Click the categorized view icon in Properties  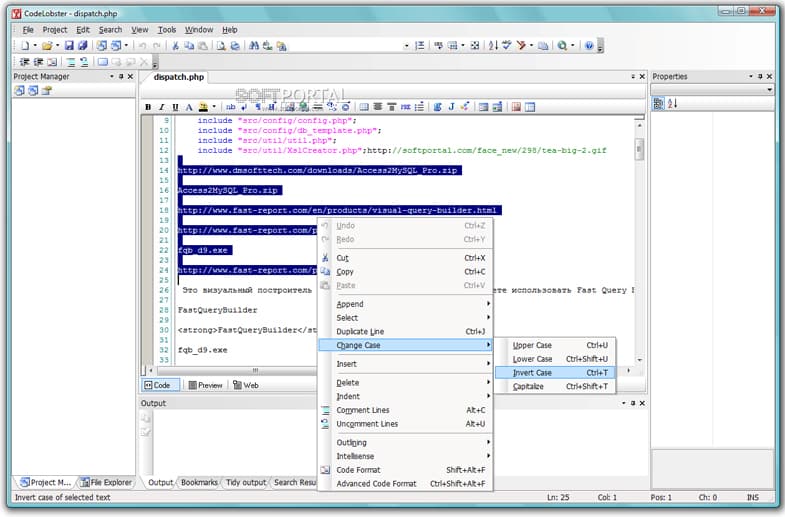(x=658, y=104)
